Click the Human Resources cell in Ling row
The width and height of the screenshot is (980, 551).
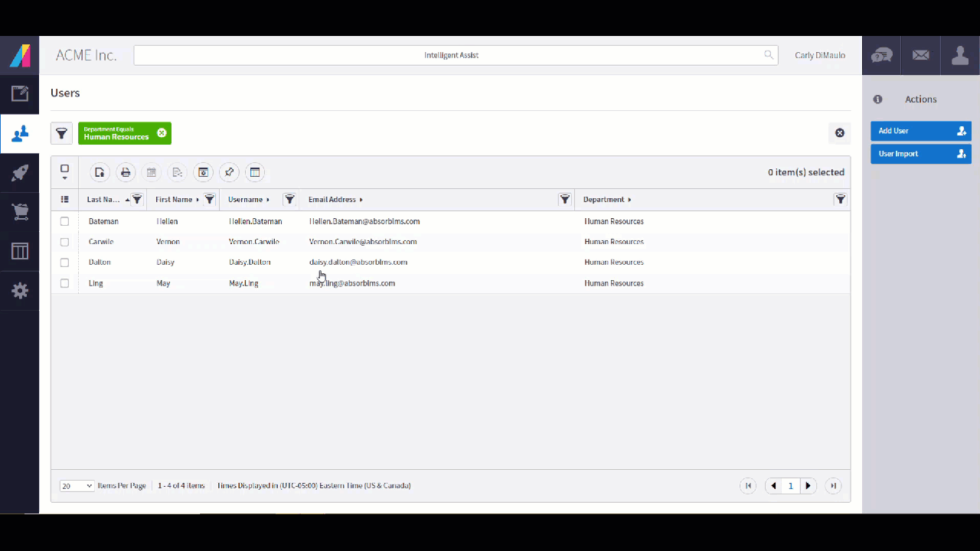(614, 283)
